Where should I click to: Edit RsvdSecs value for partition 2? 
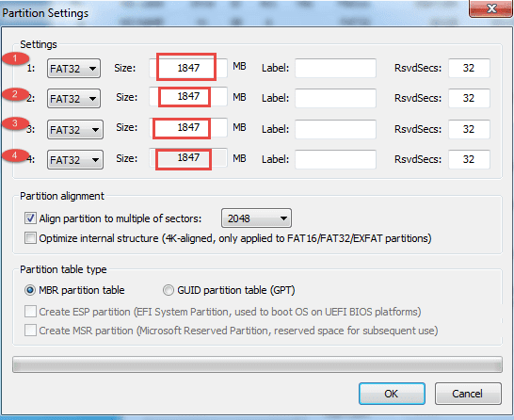(x=469, y=98)
